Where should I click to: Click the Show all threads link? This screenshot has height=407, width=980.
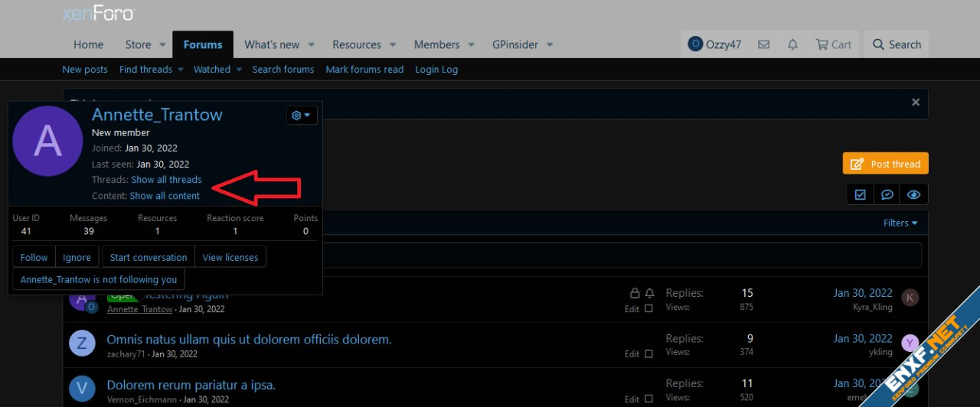pos(166,180)
